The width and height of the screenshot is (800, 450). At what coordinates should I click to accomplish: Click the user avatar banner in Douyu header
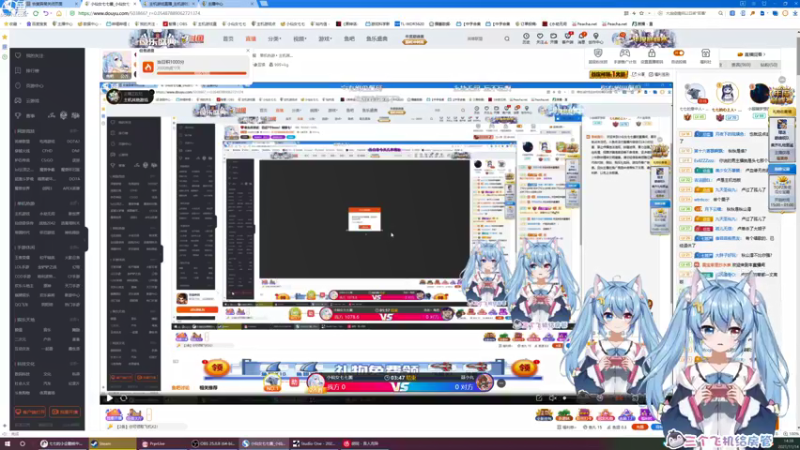point(643,39)
